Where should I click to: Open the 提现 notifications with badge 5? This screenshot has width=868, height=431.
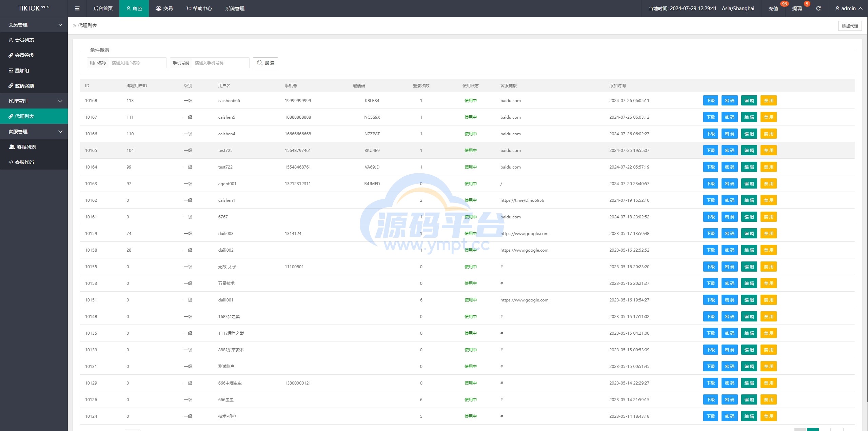coord(797,8)
